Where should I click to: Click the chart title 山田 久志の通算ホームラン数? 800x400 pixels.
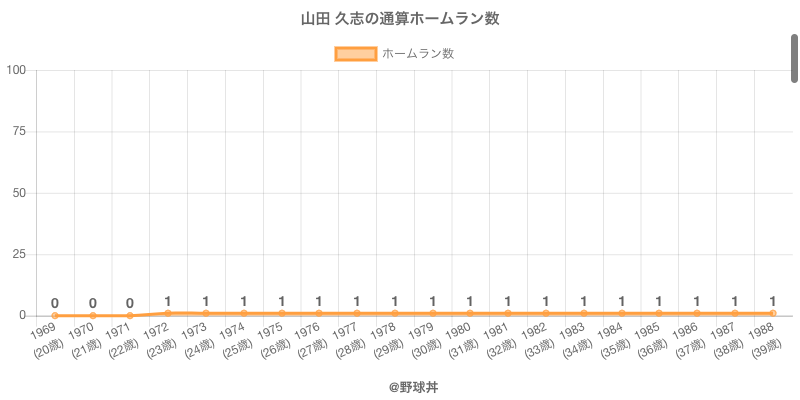click(x=400, y=19)
